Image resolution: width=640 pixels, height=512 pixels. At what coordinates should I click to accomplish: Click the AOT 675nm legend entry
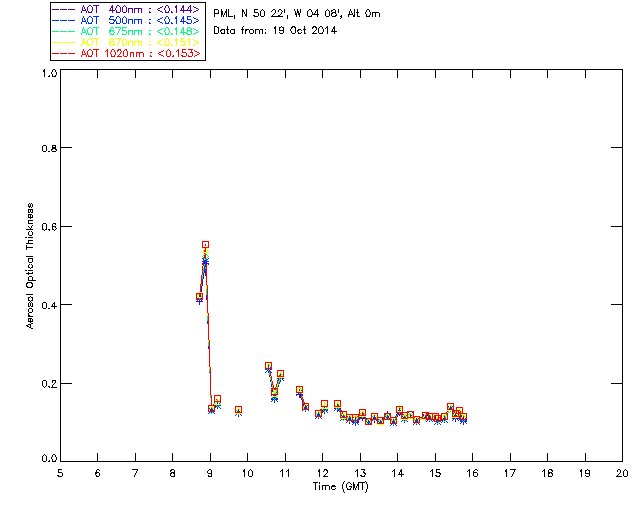pyautogui.click(x=127, y=31)
